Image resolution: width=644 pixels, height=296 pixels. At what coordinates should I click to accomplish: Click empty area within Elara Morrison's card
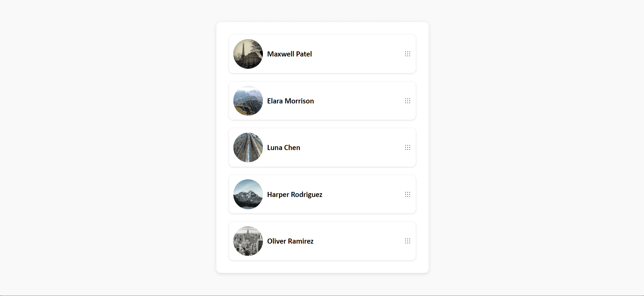coord(357,101)
